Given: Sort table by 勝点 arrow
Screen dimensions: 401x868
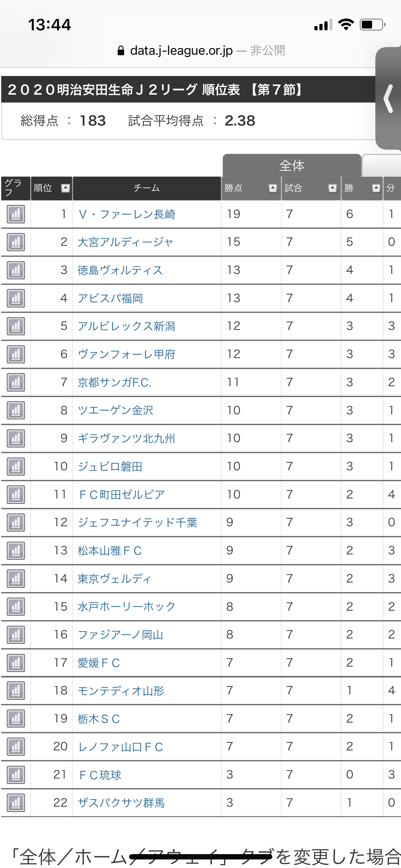Looking at the screenshot, I should point(273,188).
